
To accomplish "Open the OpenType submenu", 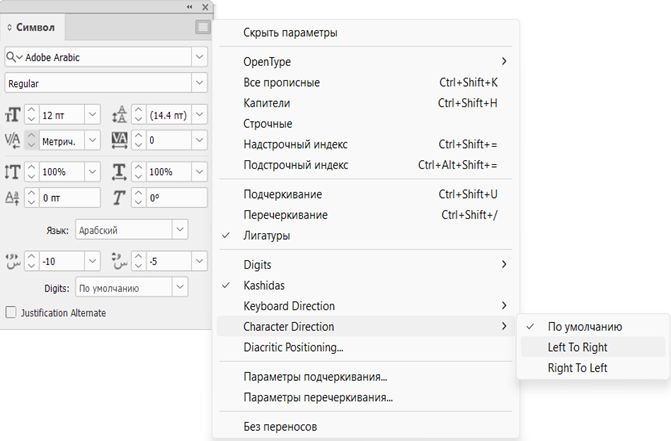I will (365, 62).
